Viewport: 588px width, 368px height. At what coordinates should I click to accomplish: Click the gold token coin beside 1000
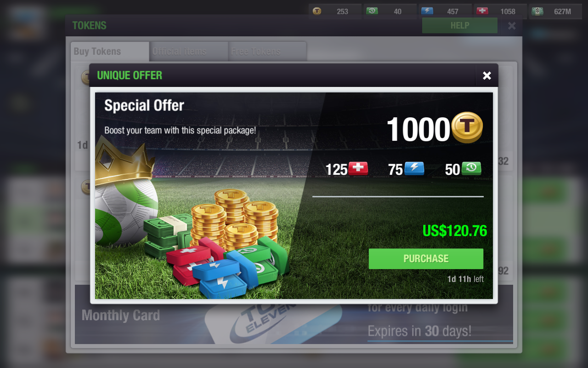[467, 128]
